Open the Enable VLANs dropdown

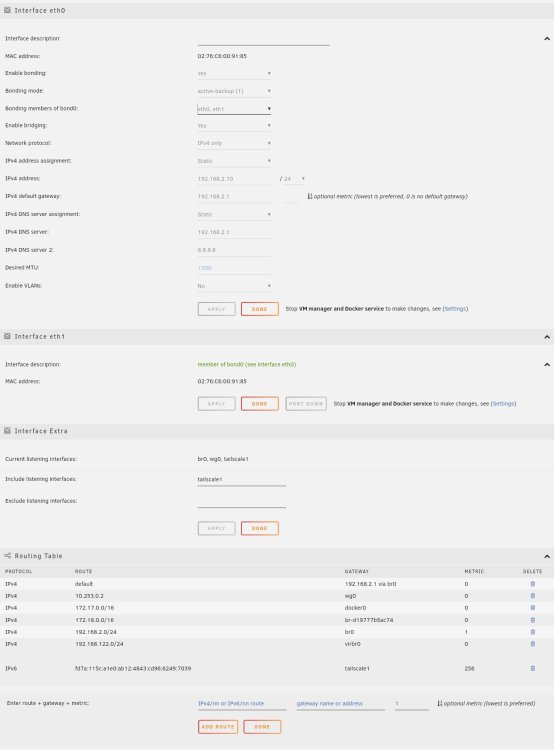pos(234,286)
